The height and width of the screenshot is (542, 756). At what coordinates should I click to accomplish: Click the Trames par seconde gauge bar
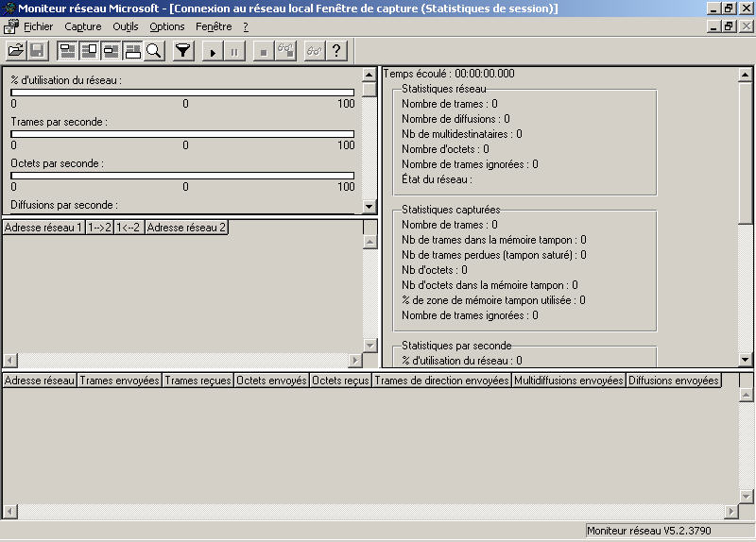click(x=182, y=134)
